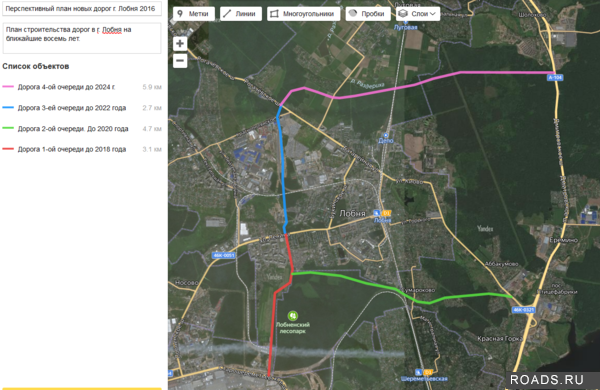Click the Шереметьевская station icon
The width and height of the screenshot is (600, 390).
click(x=419, y=372)
